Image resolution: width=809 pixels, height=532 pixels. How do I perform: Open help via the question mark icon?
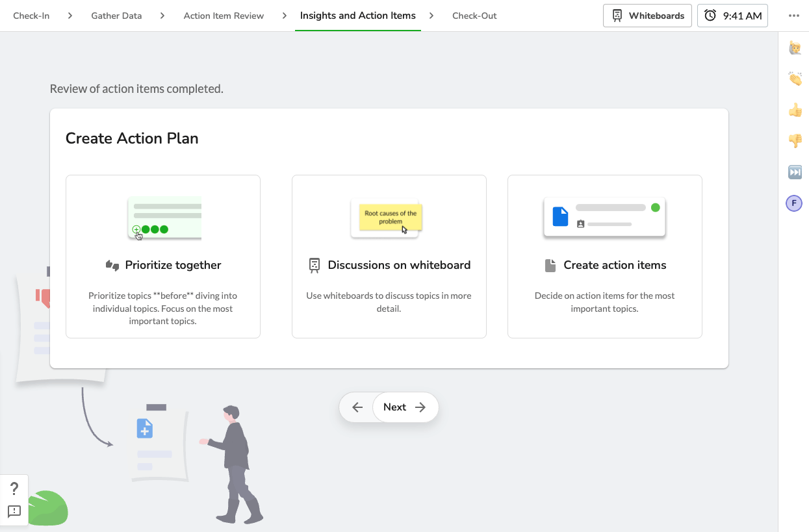[x=14, y=489]
